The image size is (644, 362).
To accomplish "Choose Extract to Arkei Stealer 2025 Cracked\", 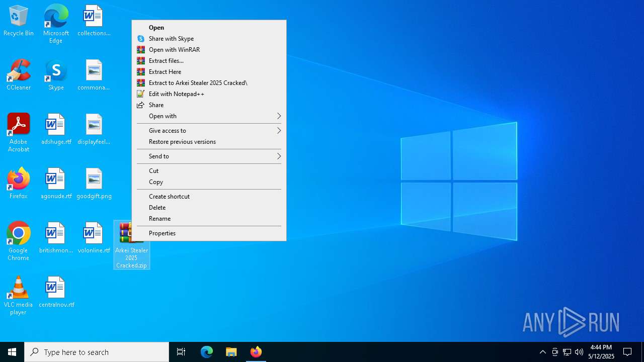I will (209, 83).
